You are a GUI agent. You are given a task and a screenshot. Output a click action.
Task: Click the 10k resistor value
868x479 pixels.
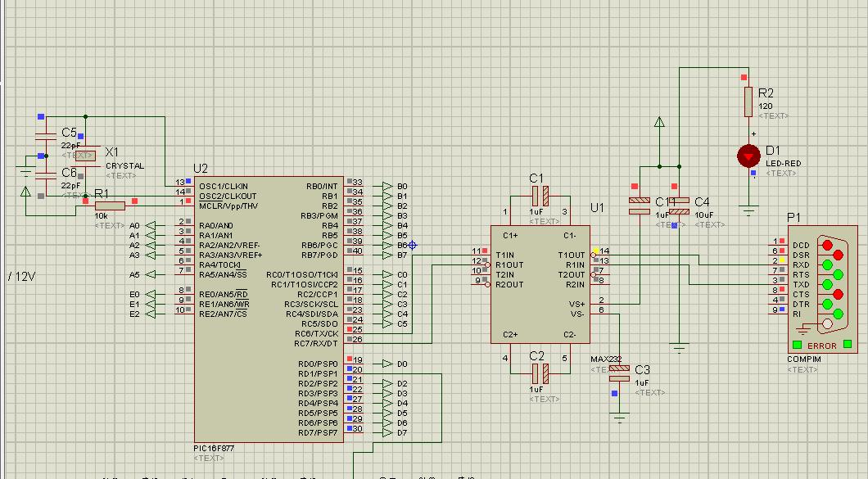pyautogui.click(x=102, y=216)
